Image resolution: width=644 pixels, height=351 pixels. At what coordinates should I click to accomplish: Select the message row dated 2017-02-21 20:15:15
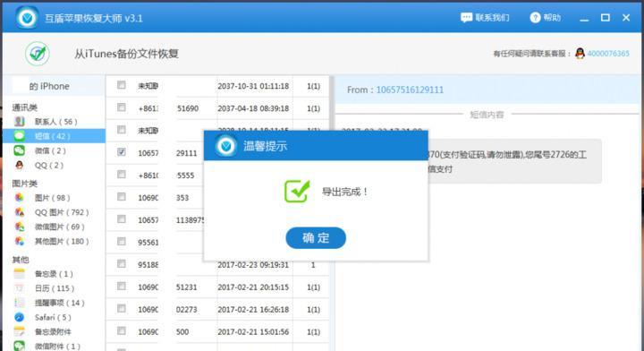point(217,287)
